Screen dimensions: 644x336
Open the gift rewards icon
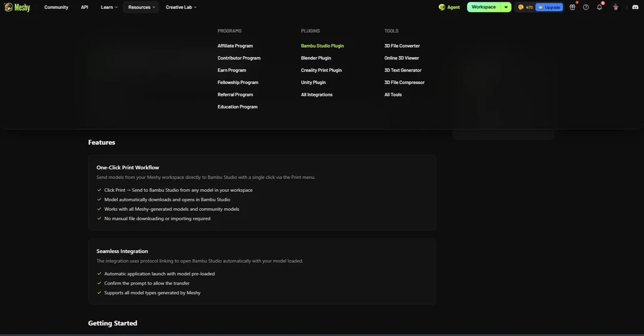tap(572, 7)
